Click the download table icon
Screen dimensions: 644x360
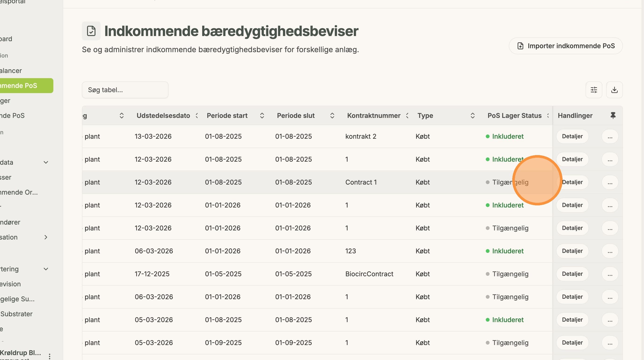[x=614, y=90]
